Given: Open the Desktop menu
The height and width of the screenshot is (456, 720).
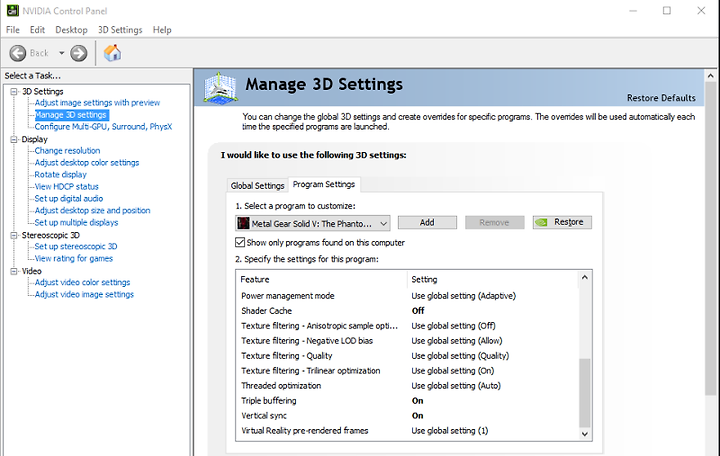Looking at the screenshot, I should coord(71,30).
